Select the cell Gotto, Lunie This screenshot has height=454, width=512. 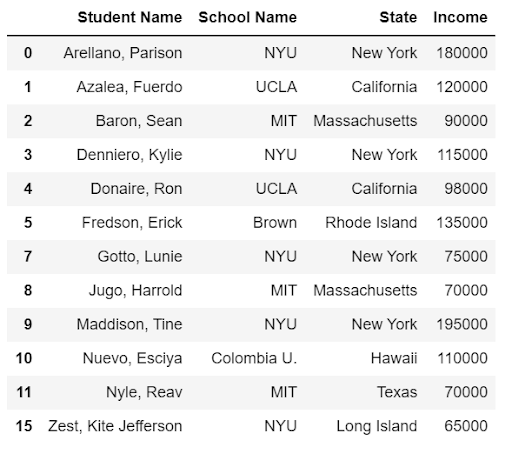[x=140, y=257]
